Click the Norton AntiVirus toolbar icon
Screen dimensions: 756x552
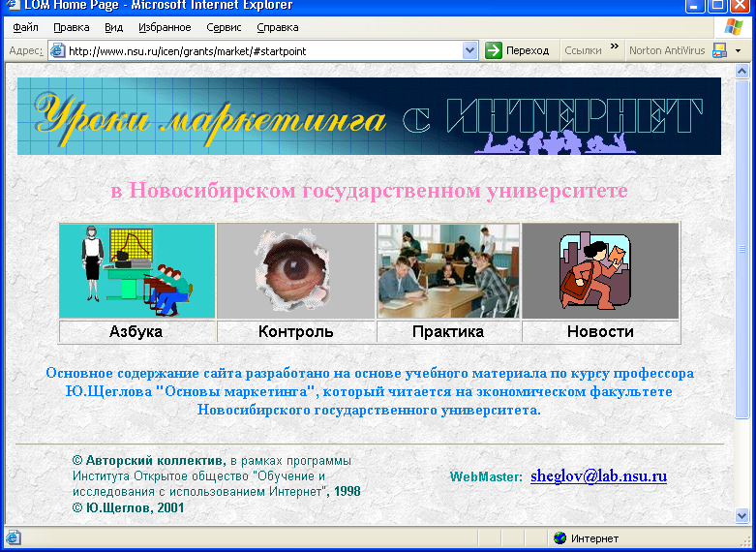[x=720, y=50]
